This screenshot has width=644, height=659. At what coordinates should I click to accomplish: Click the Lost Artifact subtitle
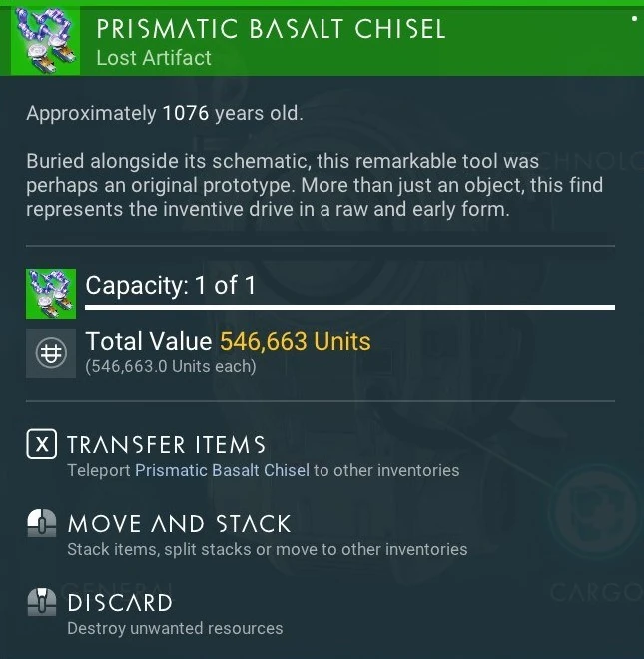pyautogui.click(x=154, y=58)
